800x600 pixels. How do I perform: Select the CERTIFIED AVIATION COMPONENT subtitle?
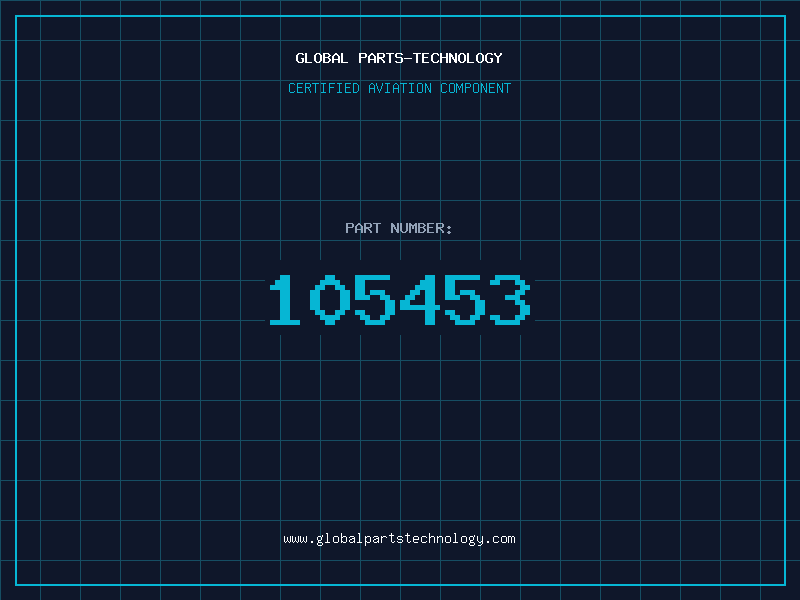(399, 88)
